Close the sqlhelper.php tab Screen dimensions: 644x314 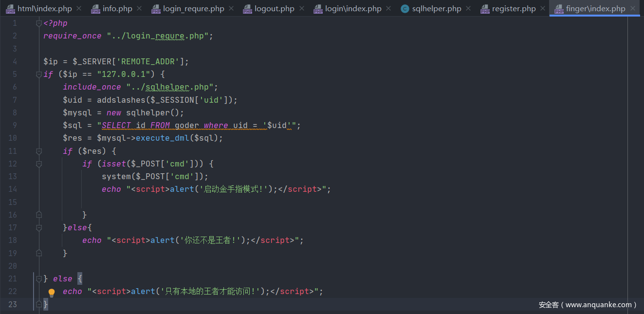(468, 9)
